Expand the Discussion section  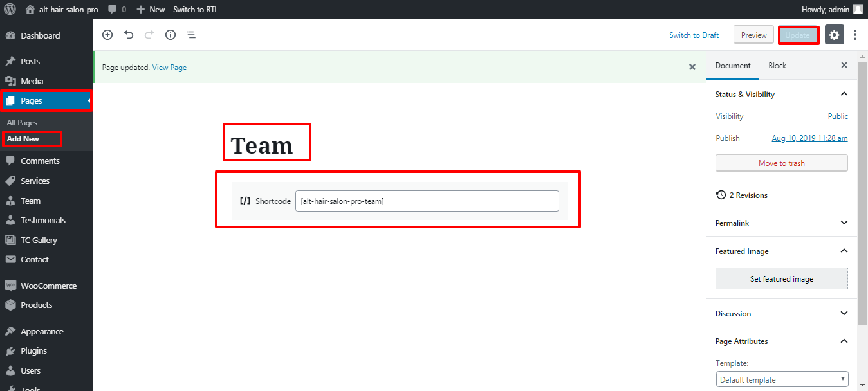click(x=782, y=313)
